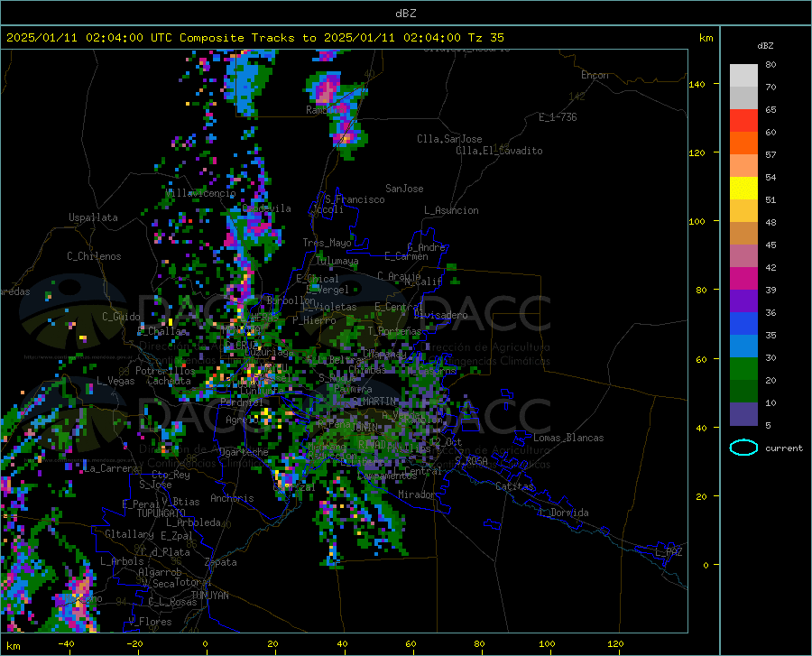Select the bright yellow 54-51 dBZ legend swatch

pyautogui.click(x=743, y=189)
